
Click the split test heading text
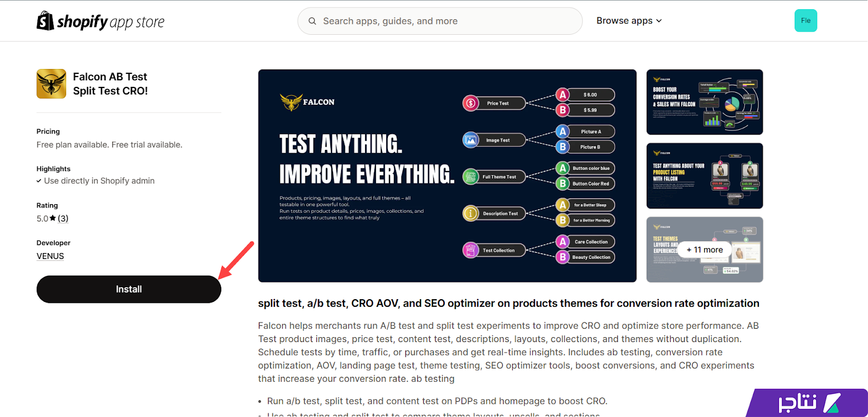[x=509, y=304]
